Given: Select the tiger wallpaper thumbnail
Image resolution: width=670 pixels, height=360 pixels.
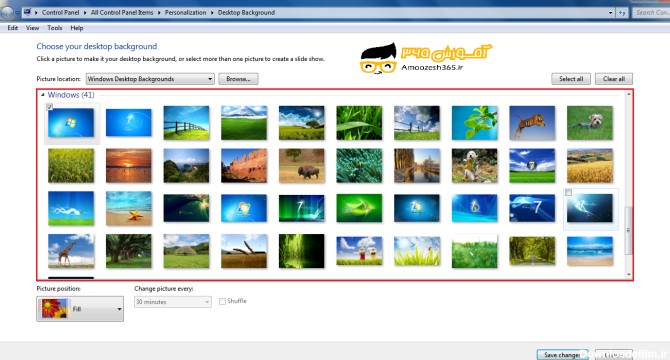Looking at the screenshot, I should [532, 123].
